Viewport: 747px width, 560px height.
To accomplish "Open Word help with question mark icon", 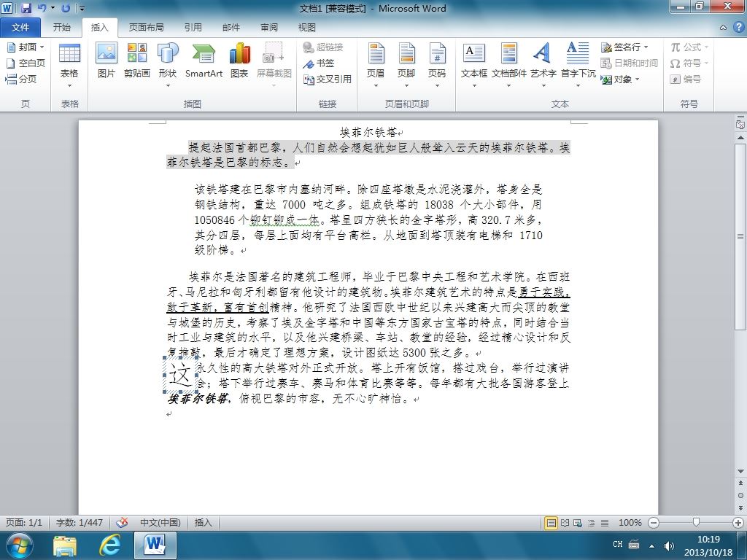I will (x=738, y=27).
